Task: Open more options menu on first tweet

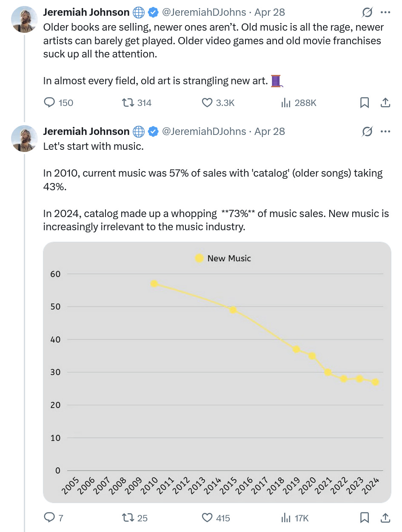Action: tap(385, 13)
